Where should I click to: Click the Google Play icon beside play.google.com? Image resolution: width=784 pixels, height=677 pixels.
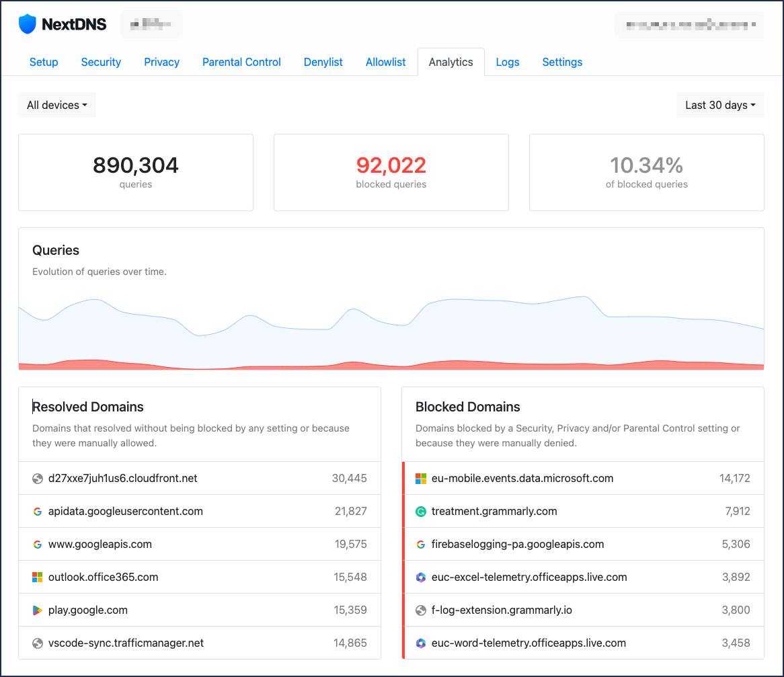coord(38,610)
